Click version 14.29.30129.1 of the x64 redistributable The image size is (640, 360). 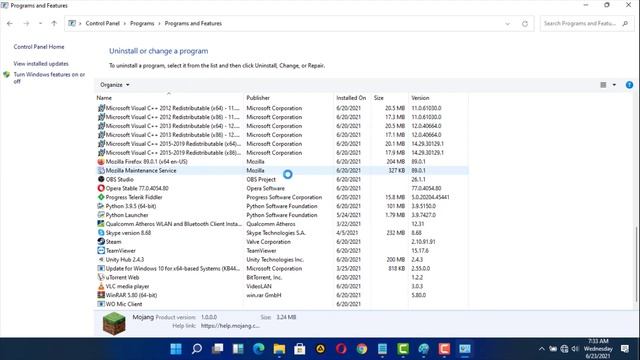427,144
